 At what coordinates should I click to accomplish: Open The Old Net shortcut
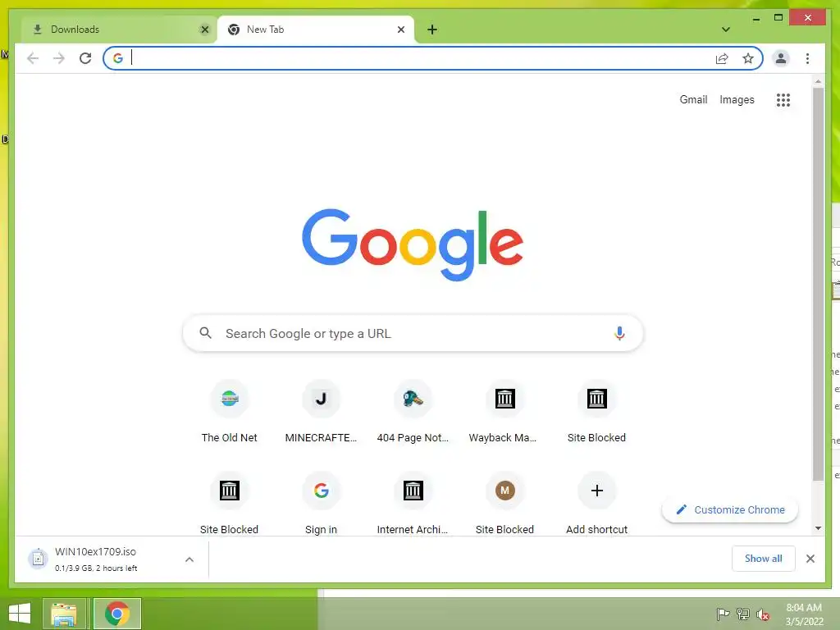click(230, 412)
